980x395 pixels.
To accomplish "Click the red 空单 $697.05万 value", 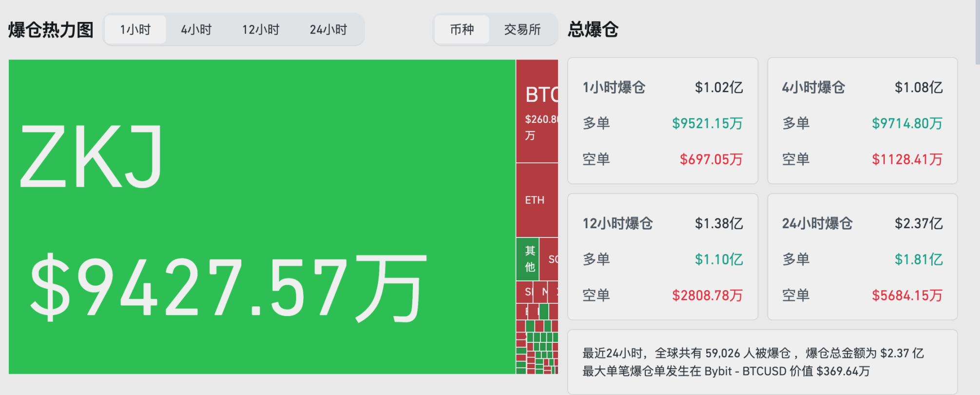I will pos(711,159).
